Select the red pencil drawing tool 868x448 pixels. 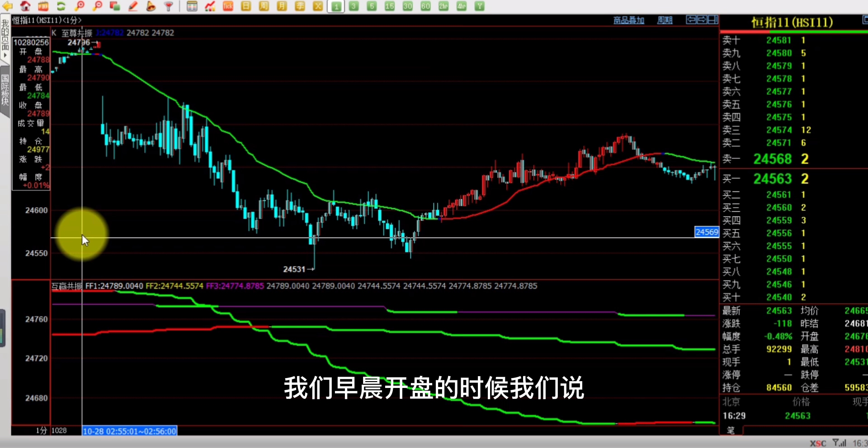pyautogui.click(x=133, y=6)
